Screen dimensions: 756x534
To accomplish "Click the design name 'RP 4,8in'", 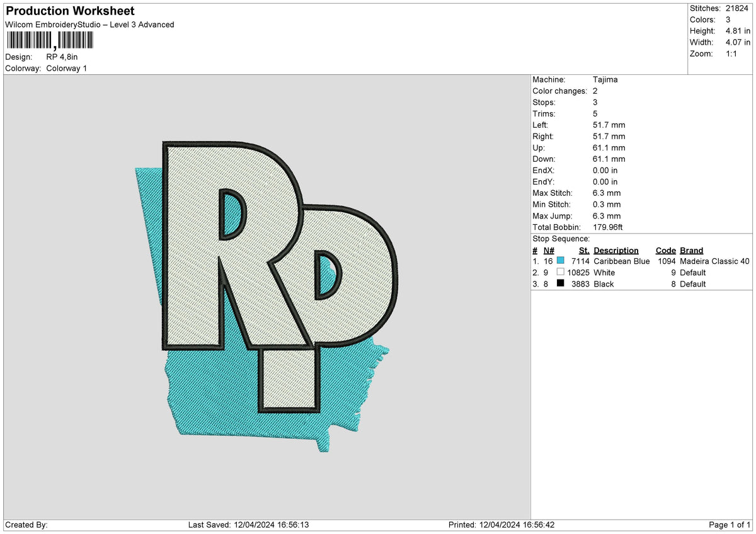I will click(62, 57).
